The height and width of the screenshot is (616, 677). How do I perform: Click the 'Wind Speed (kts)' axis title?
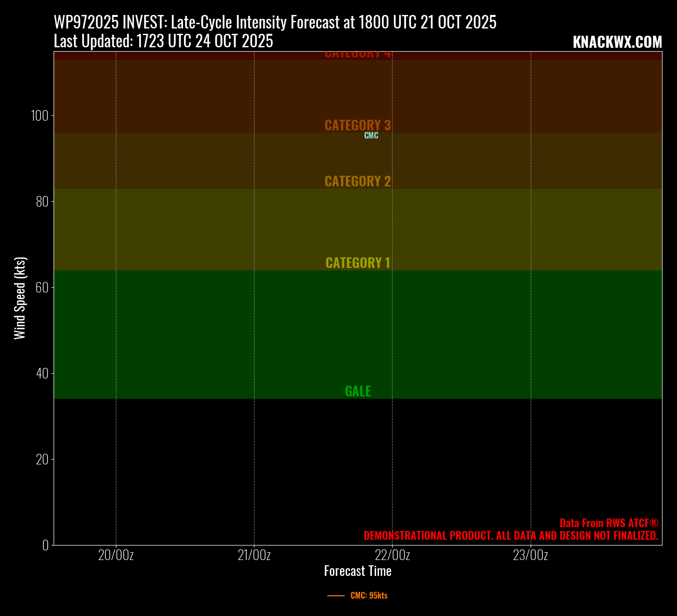(x=20, y=298)
